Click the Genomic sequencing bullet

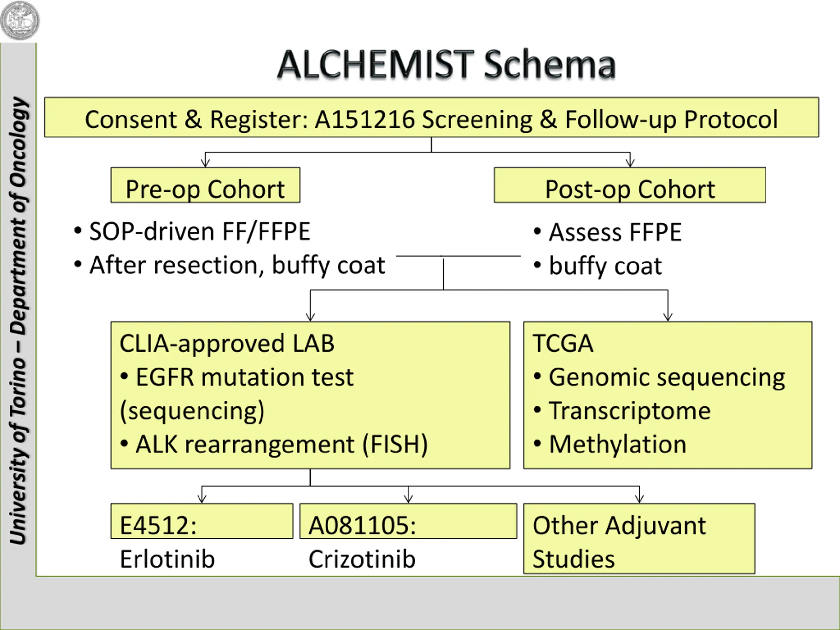tap(659, 377)
